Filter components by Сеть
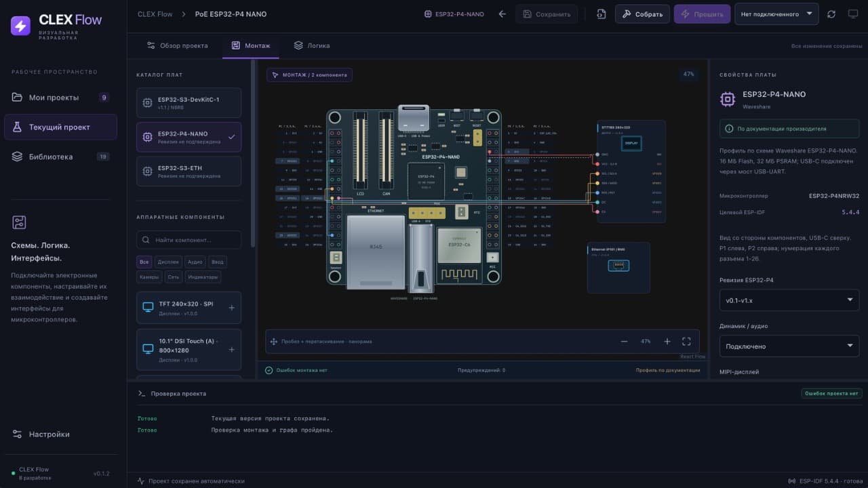The width and height of the screenshot is (868, 488). click(174, 277)
